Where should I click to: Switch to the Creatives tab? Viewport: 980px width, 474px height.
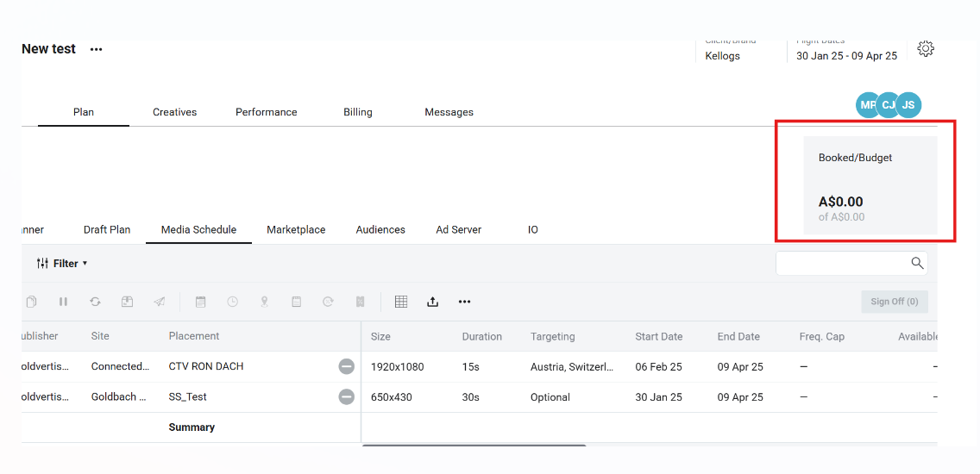click(174, 112)
